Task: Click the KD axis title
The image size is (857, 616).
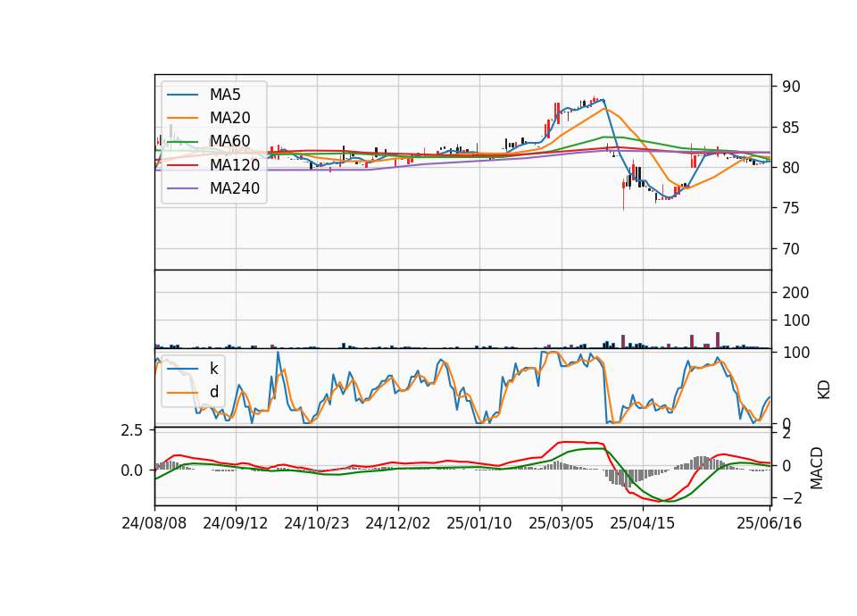Action: point(824,390)
